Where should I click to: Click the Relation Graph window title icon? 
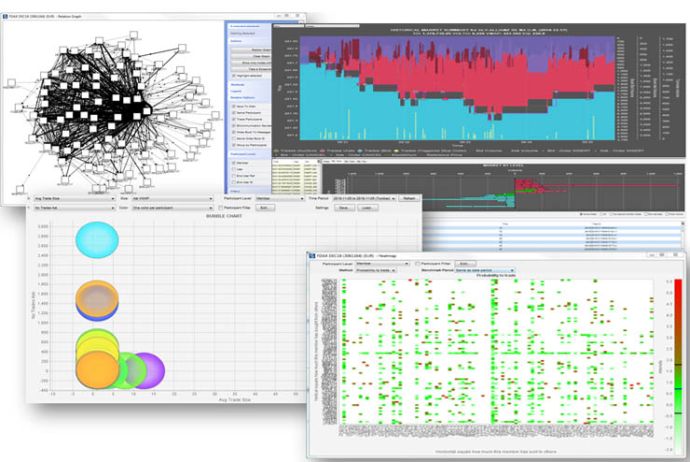pyautogui.click(x=6, y=18)
